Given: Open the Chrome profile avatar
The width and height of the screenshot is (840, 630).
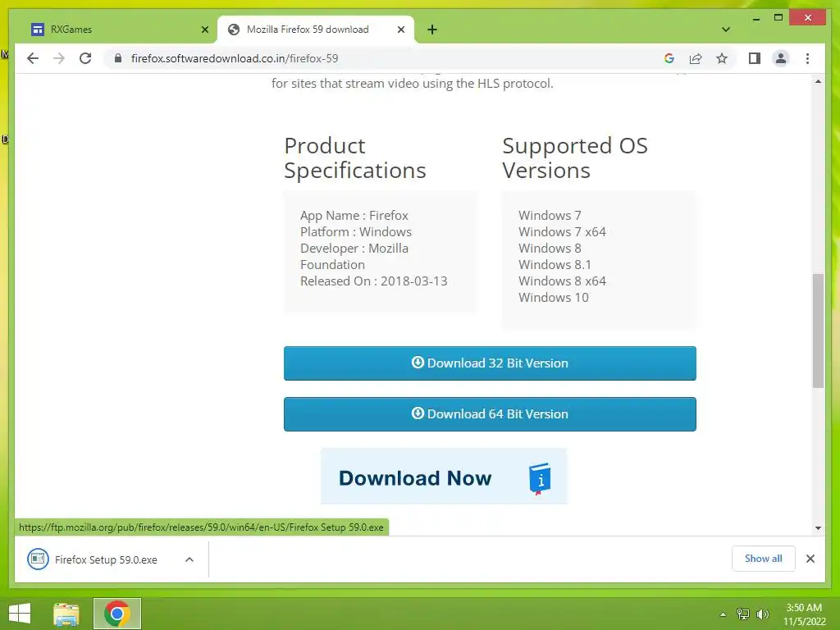Looking at the screenshot, I should tap(781, 58).
